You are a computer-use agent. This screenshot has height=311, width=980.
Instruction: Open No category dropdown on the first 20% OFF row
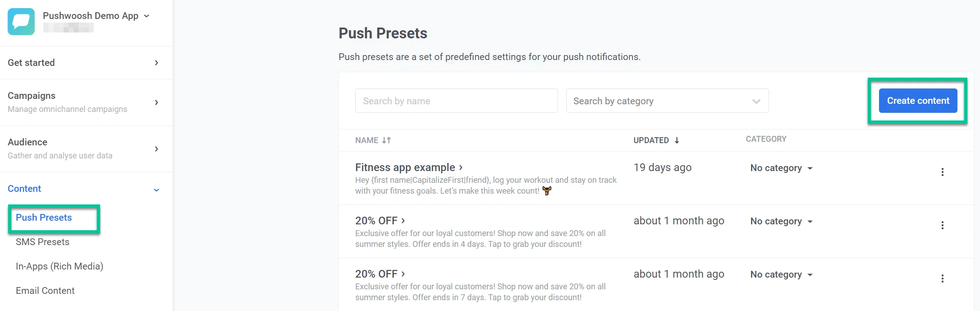tap(781, 221)
